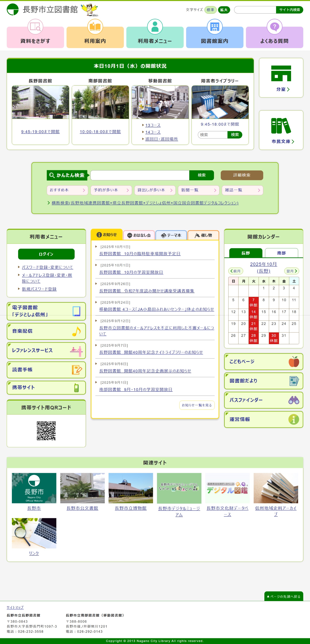Open 利用者メニュー person icon
Screen dimensions: 310x644
[x=155, y=27]
